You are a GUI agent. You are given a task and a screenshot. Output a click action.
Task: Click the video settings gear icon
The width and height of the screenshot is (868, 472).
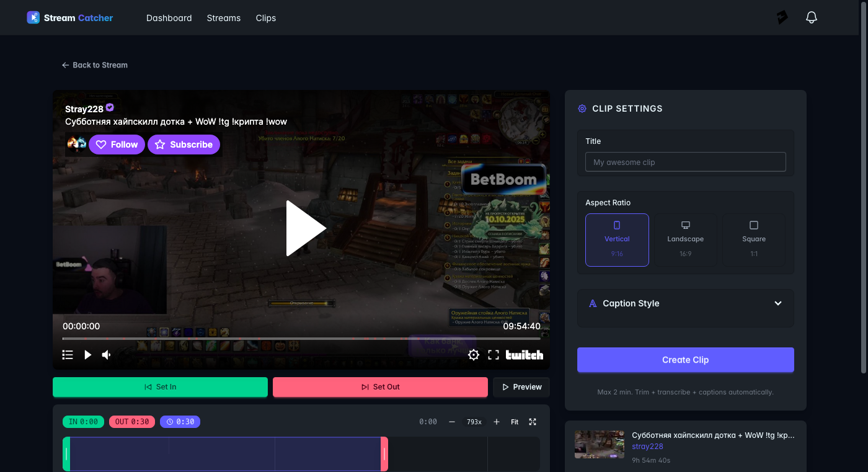point(474,355)
